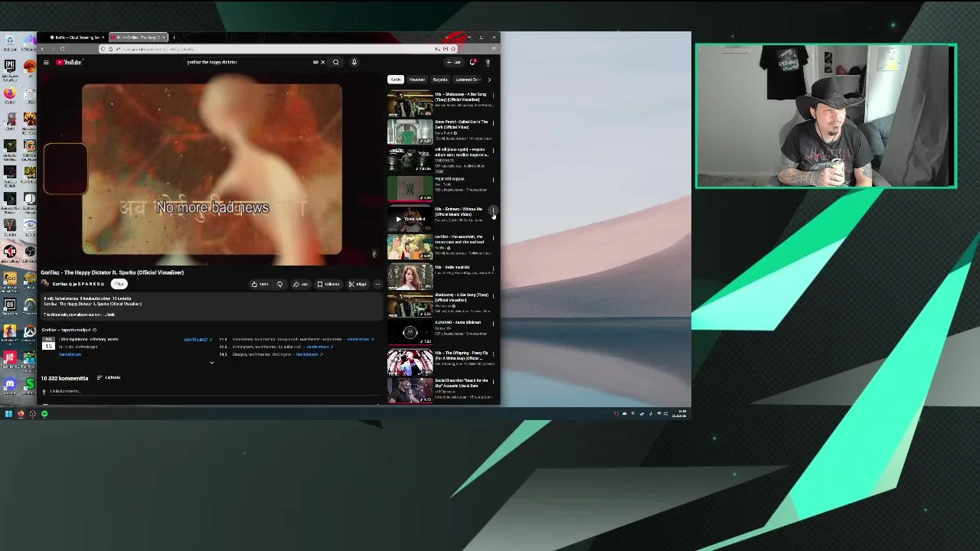
Task: Clear the YouTube search box text
Action: 322,62
